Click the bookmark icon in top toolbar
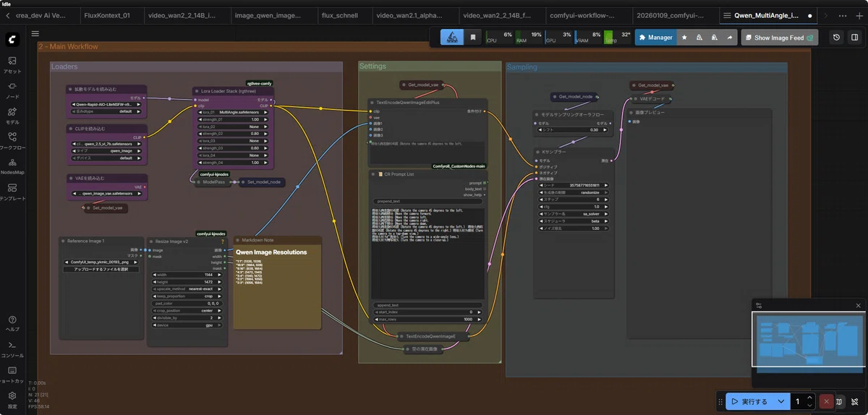This screenshot has height=415, width=868. [473, 37]
